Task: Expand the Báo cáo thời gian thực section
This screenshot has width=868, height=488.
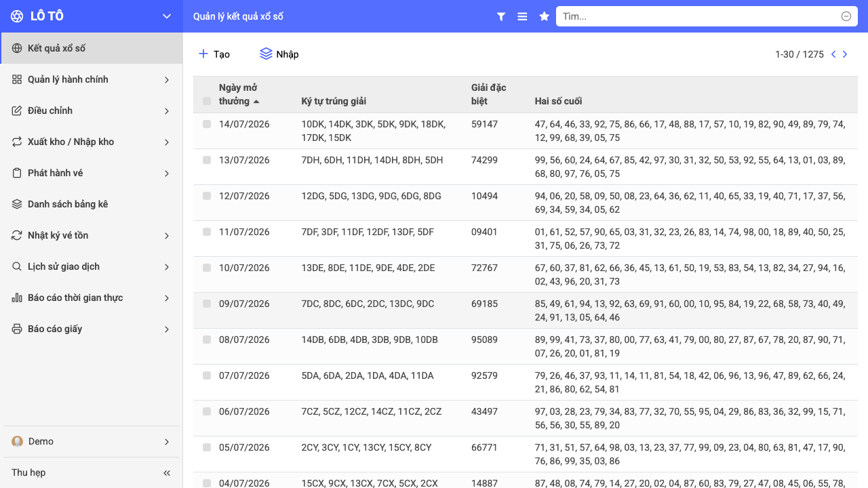Action: (x=91, y=298)
